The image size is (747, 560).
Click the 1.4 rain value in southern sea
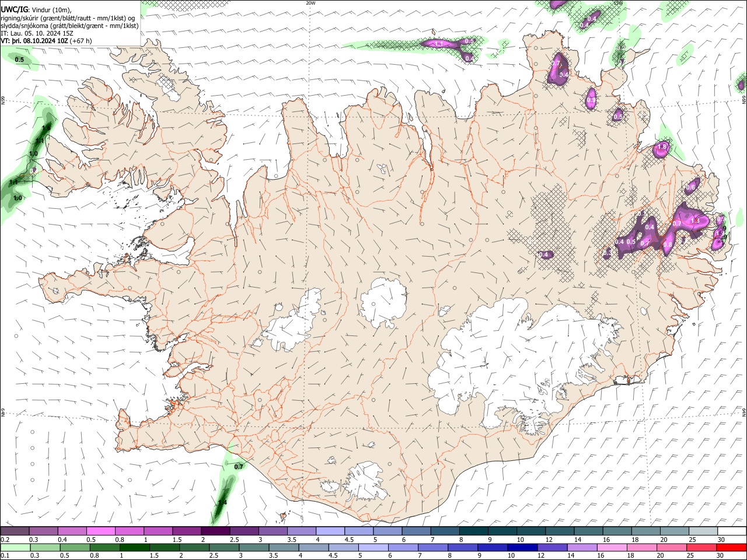(x=222, y=502)
